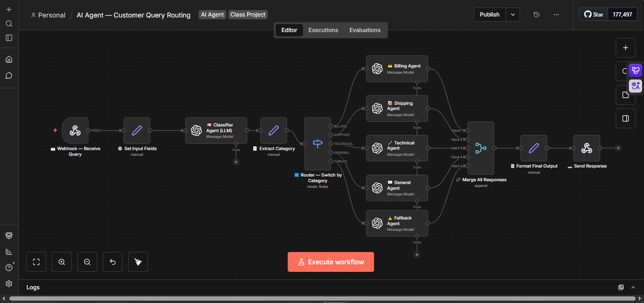Viewport: 644px width, 303px height.
Task: Click the Publish button
Action: click(490, 15)
